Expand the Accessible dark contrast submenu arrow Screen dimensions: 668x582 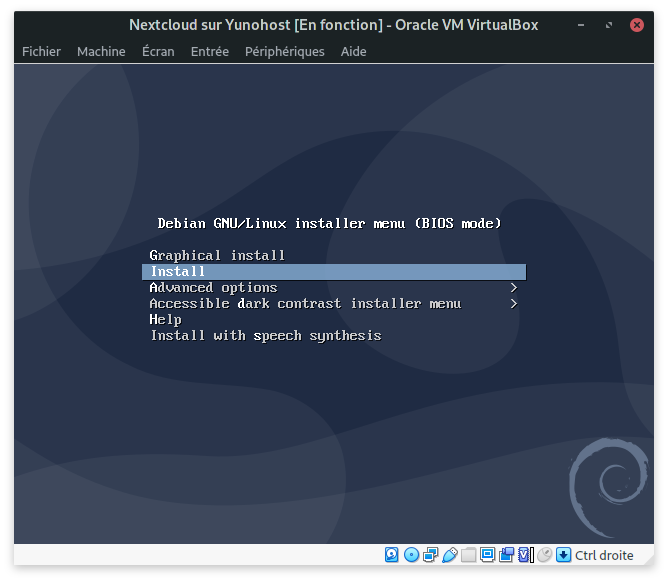(x=514, y=304)
